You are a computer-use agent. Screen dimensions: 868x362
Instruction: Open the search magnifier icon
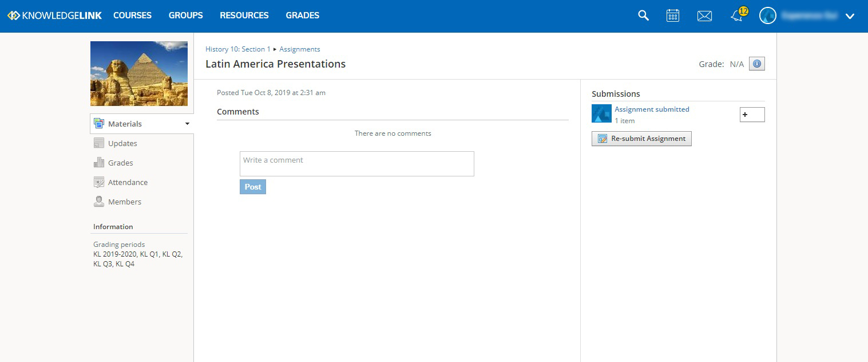point(643,16)
